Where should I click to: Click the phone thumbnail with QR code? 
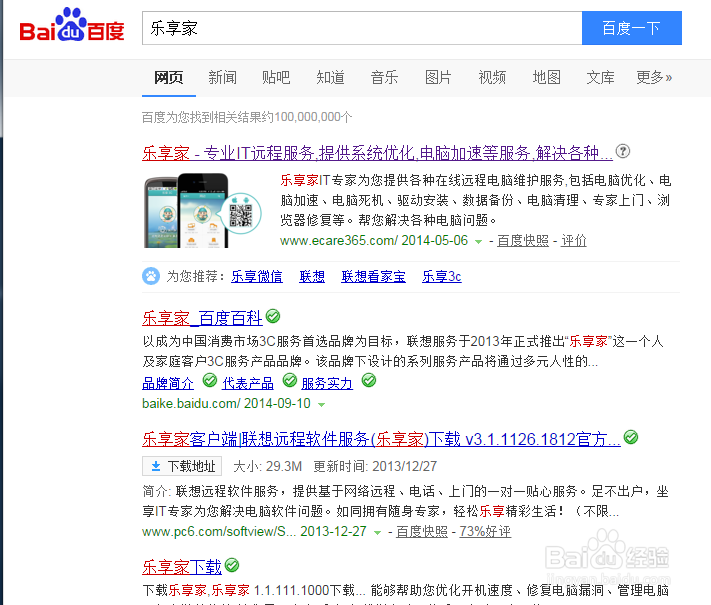coord(202,210)
